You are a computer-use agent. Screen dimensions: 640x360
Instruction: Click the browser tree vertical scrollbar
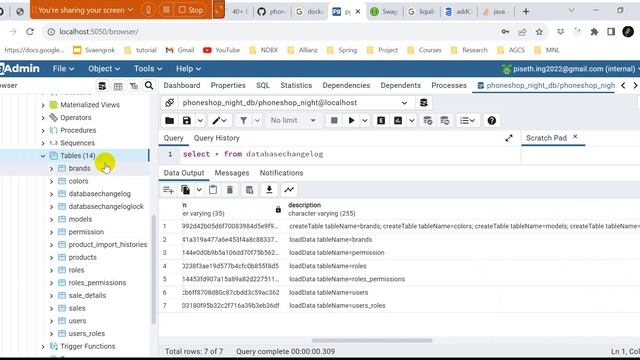point(154,269)
